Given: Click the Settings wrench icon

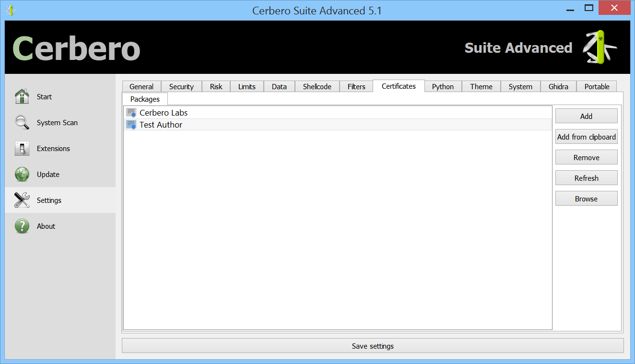Looking at the screenshot, I should click(x=22, y=200).
